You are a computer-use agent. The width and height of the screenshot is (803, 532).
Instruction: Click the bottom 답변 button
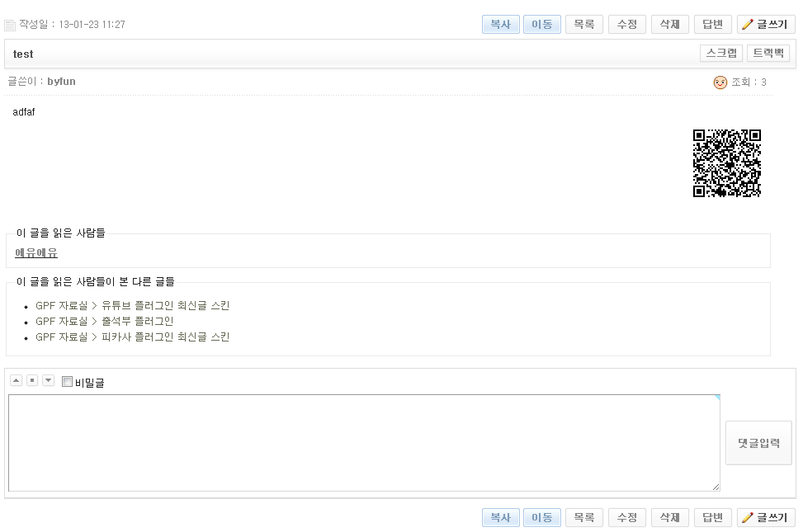coord(713,518)
